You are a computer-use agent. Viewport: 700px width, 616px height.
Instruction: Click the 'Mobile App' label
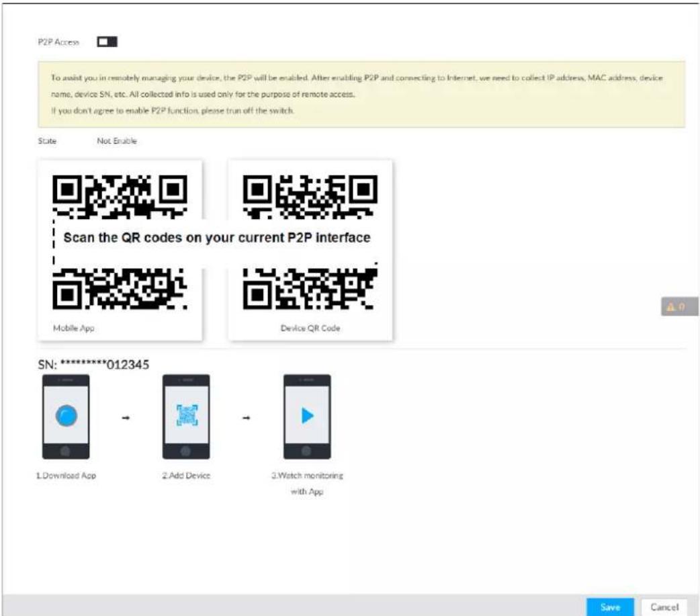tap(74, 328)
